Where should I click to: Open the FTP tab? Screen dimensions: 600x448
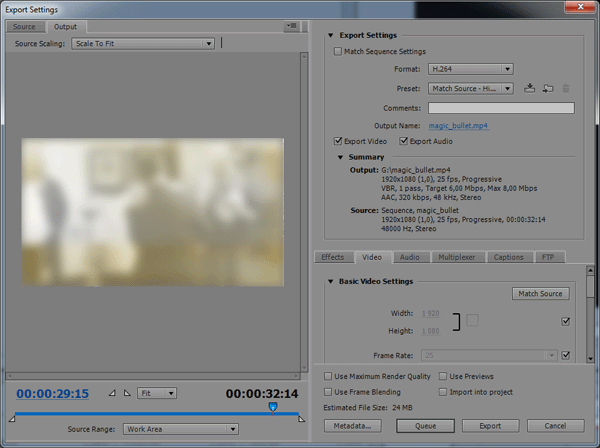pos(548,257)
